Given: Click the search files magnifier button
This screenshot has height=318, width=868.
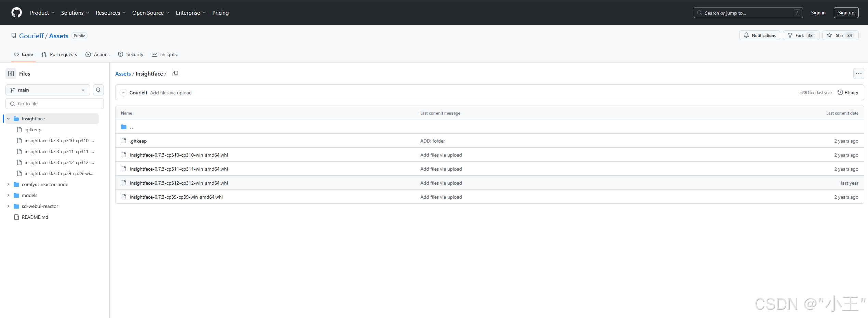Looking at the screenshot, I should pyautogui.click(x=98, y=90).
